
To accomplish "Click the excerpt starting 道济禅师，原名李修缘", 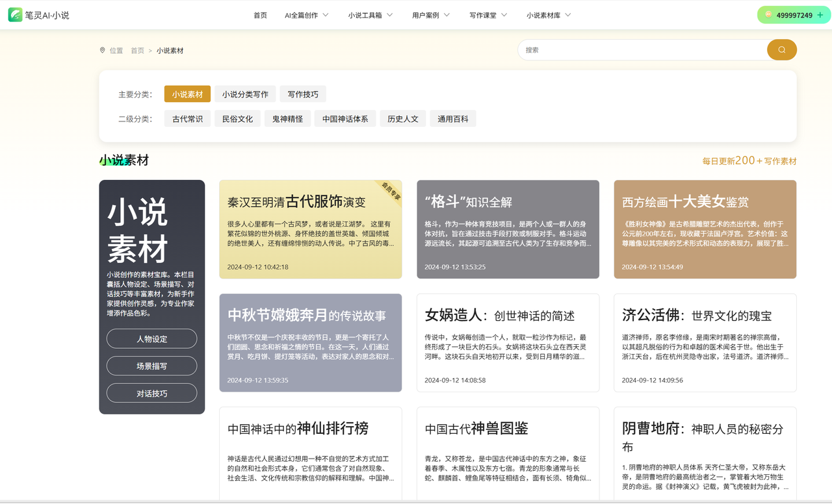I will pos(705,347).
